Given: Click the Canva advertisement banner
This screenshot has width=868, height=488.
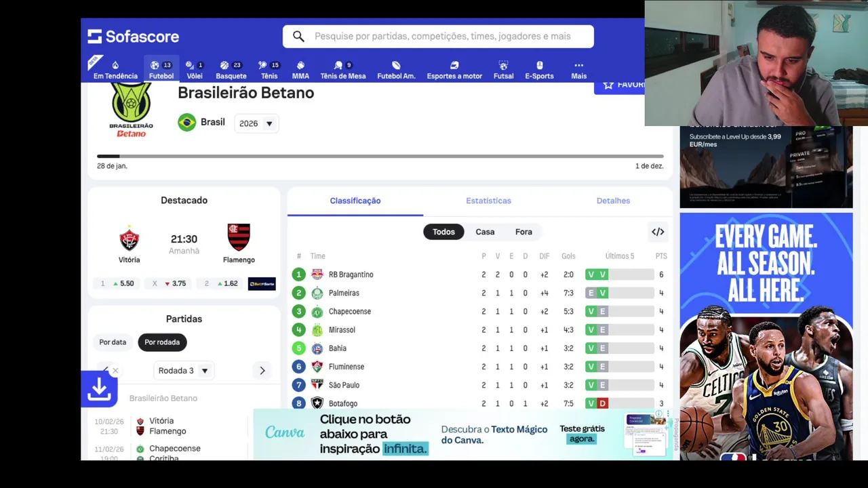Looking at the screenshot, I should [462, 434].
